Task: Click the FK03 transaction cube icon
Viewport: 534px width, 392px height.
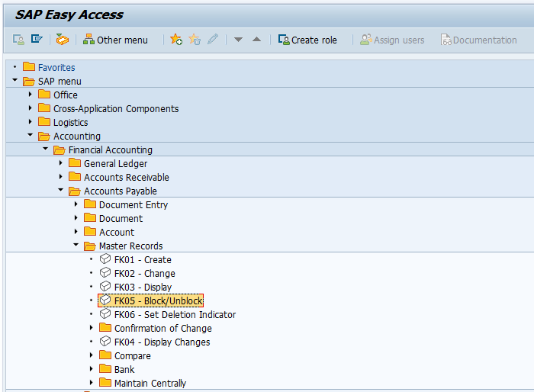Action: [x=105, y=287]
